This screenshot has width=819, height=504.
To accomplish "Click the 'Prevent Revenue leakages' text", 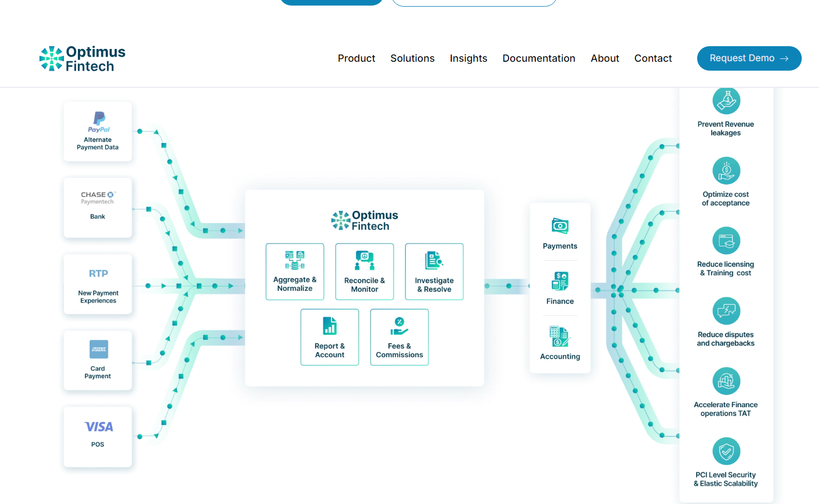I will tap(726, 129).
